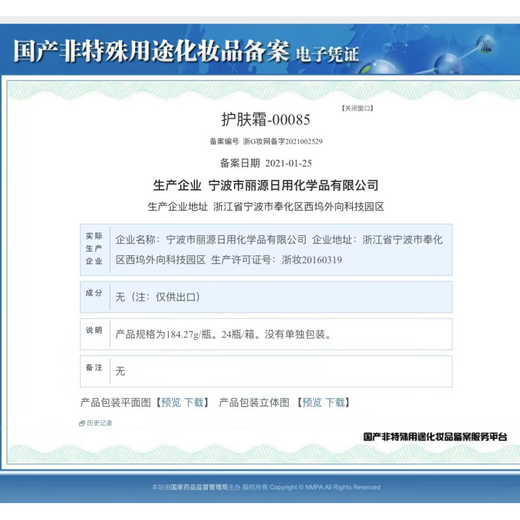Click the 备注 row label

(94, 367)
